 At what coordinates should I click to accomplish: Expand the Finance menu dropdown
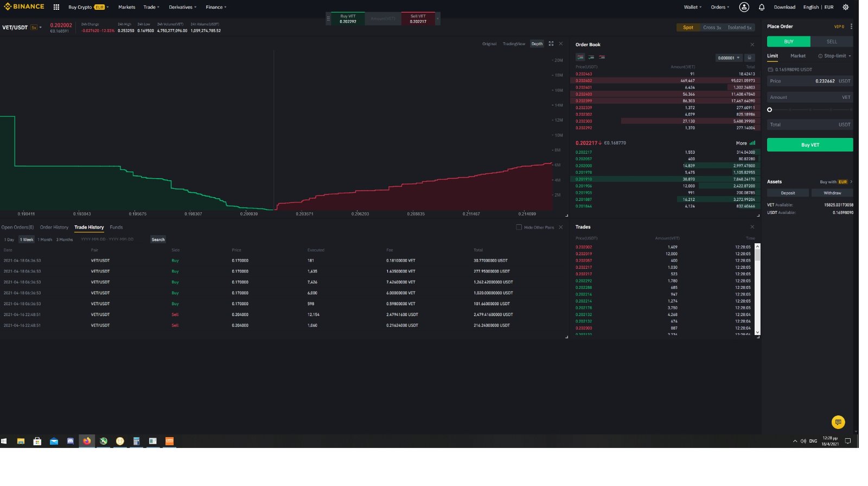point(216,7)
